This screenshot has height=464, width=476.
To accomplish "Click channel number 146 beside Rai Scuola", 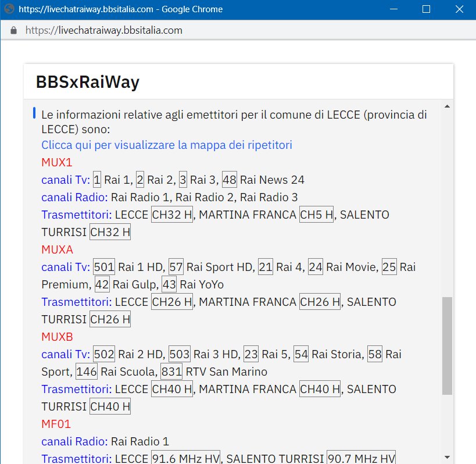I will tap(87, 372).
